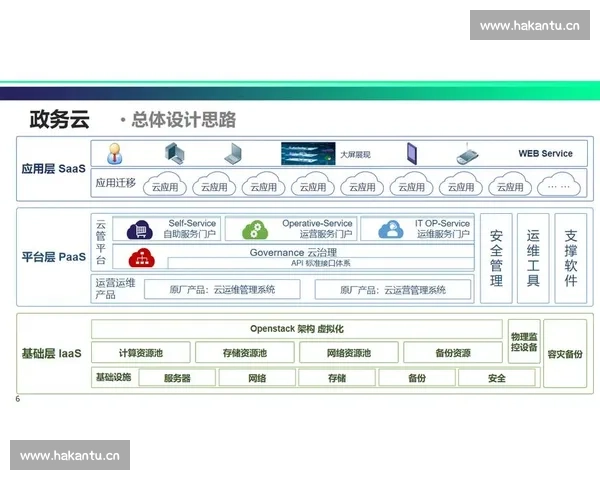Click the 应用层 SaaS heading

pos(54,169)
